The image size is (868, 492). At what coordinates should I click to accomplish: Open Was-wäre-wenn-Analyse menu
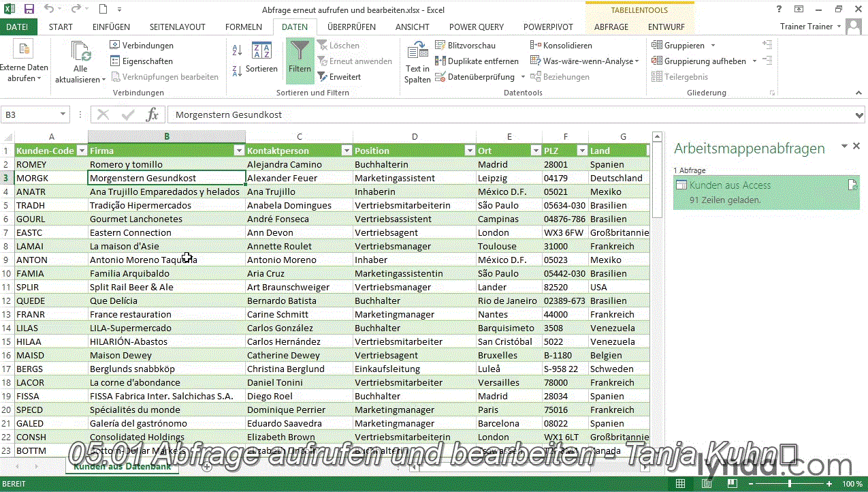click(585, 61)
